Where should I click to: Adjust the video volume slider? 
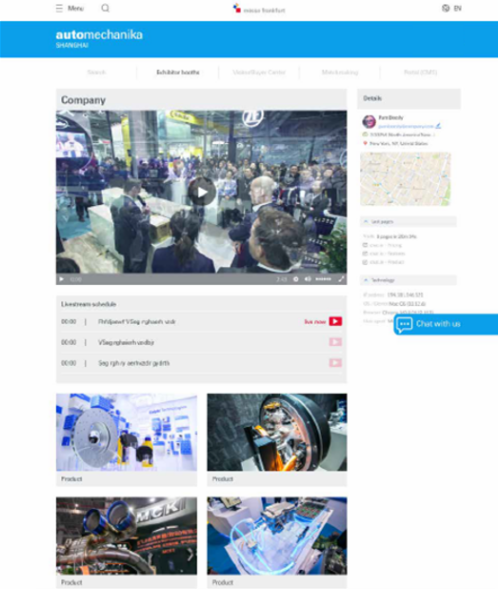323,279
